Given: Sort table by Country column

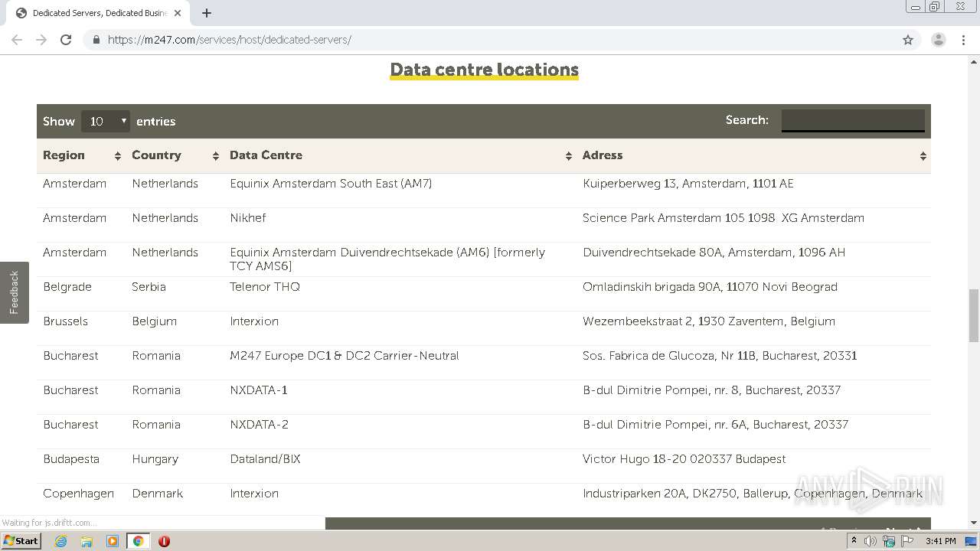Looking at the screenshot, I should tap(175, 155).
